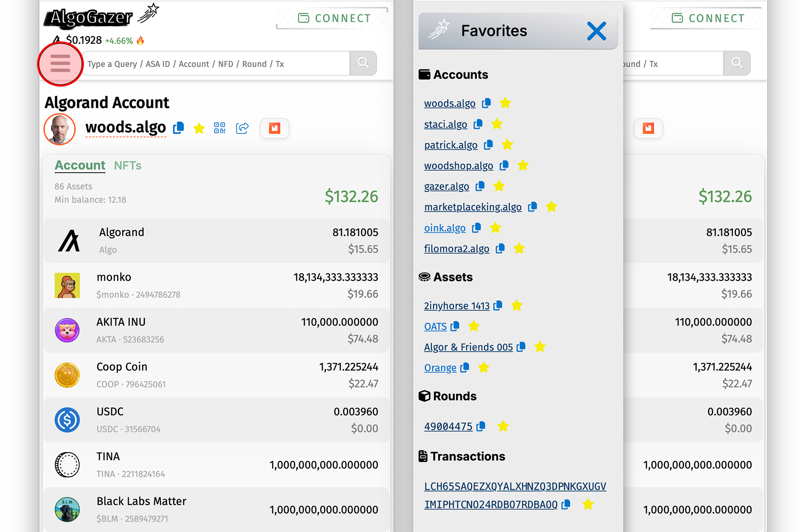Copy round 49004475 to clipboard
The height and width of the screenshot is (532, 812).
(x=481, y=426)
